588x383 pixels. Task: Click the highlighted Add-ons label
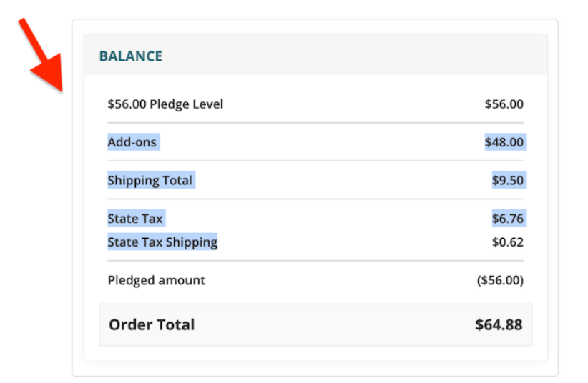pyautogui.click(x=132, y=142)
